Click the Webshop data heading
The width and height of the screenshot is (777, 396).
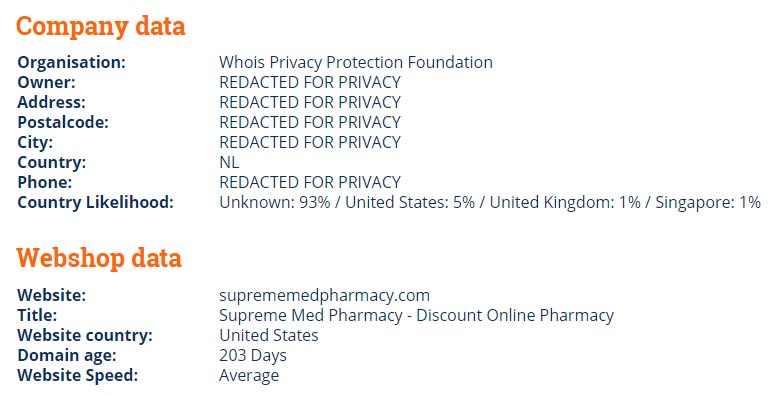pyautogui.click(x=99, y=258)
